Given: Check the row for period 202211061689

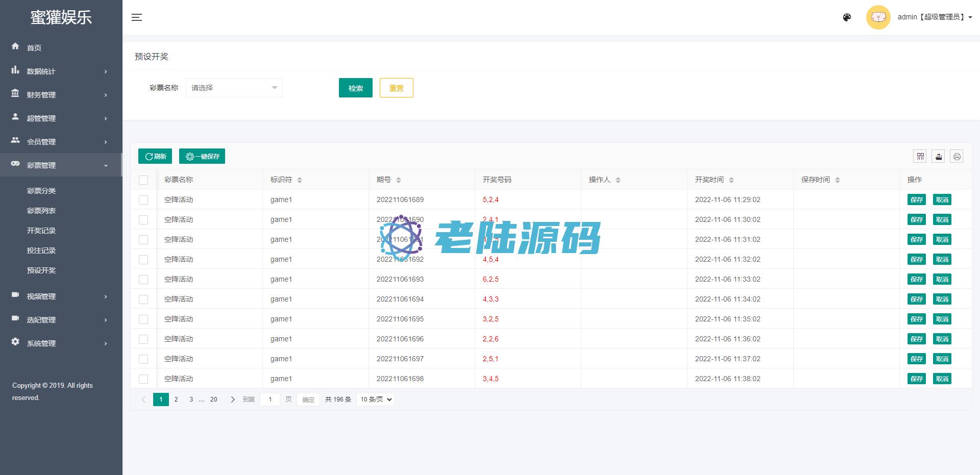Looking at the screenshot, I should click(x=143, y=200).
